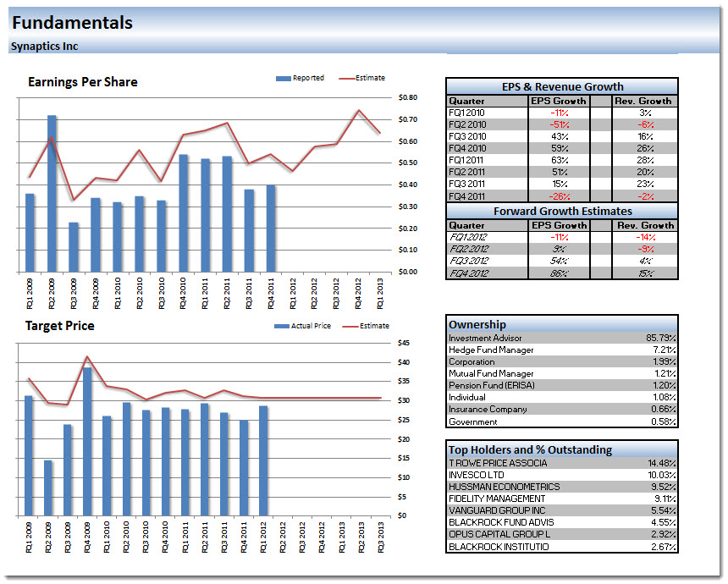Click the Rev. Growth column header in top table

tap(643, 102)
